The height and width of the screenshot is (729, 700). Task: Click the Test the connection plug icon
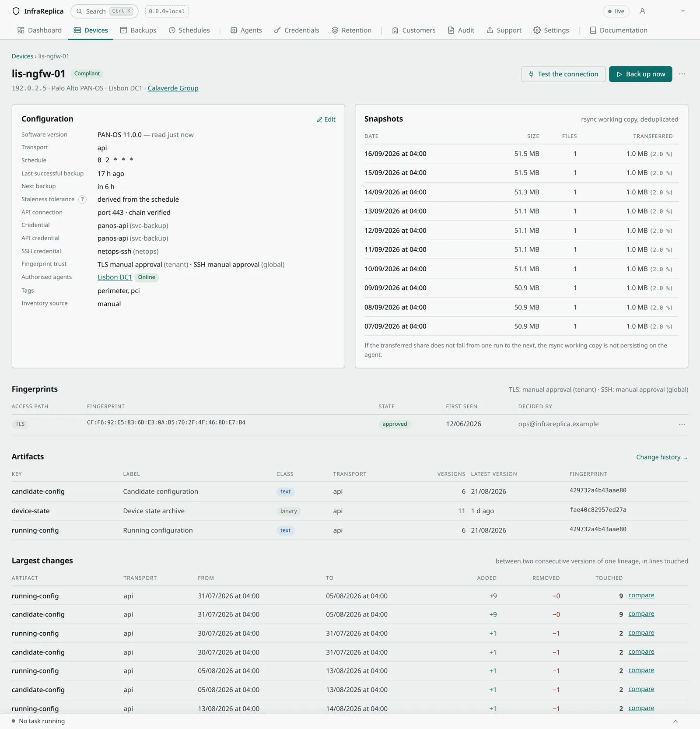click(531, 74)
